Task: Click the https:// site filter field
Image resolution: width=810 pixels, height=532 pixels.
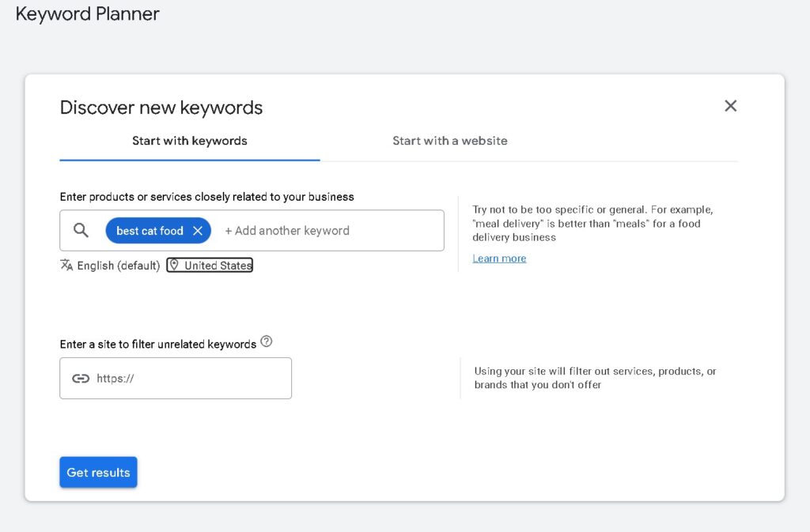Action: 176,378
